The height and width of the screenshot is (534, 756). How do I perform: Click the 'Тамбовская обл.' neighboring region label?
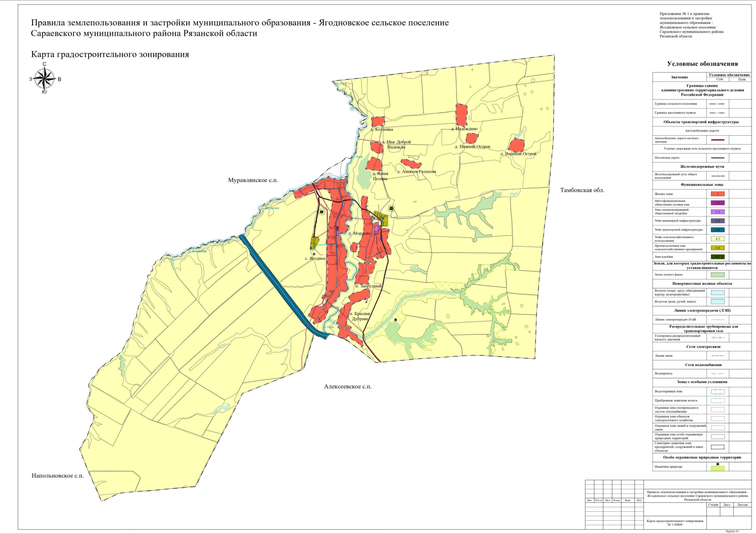[x=582, y=190]
